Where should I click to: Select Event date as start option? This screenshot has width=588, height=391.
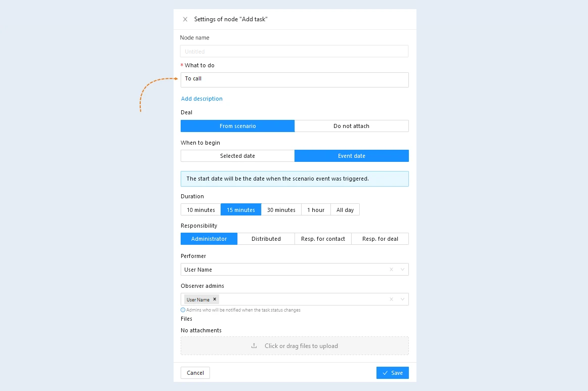pos(351,156)
